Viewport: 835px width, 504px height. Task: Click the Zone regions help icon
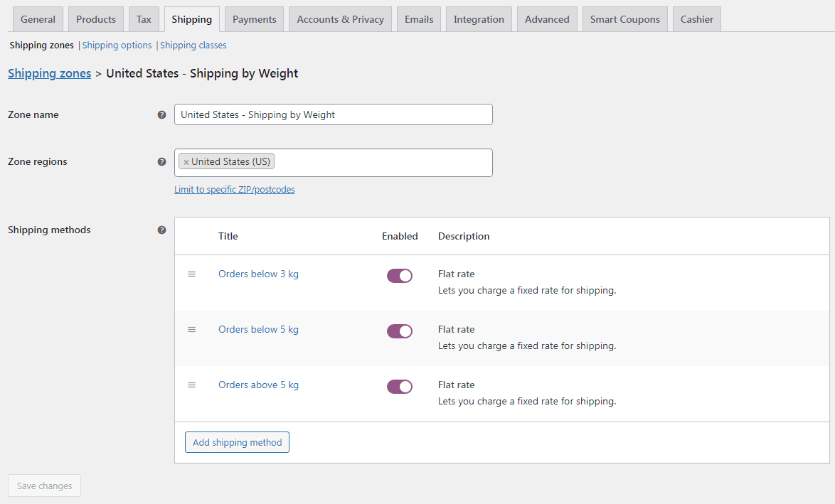[162, 162]
